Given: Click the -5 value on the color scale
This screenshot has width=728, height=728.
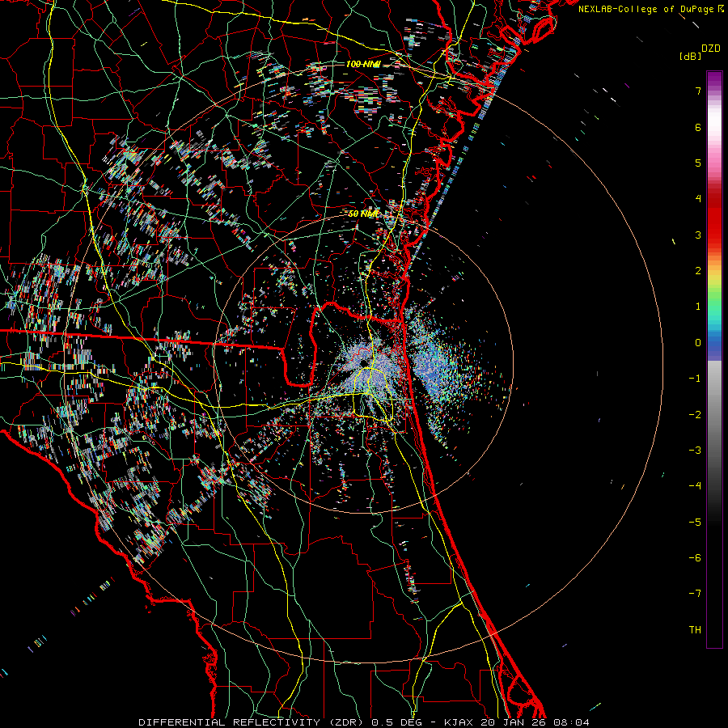Looking at the screenshot, I should click(695, 523).
